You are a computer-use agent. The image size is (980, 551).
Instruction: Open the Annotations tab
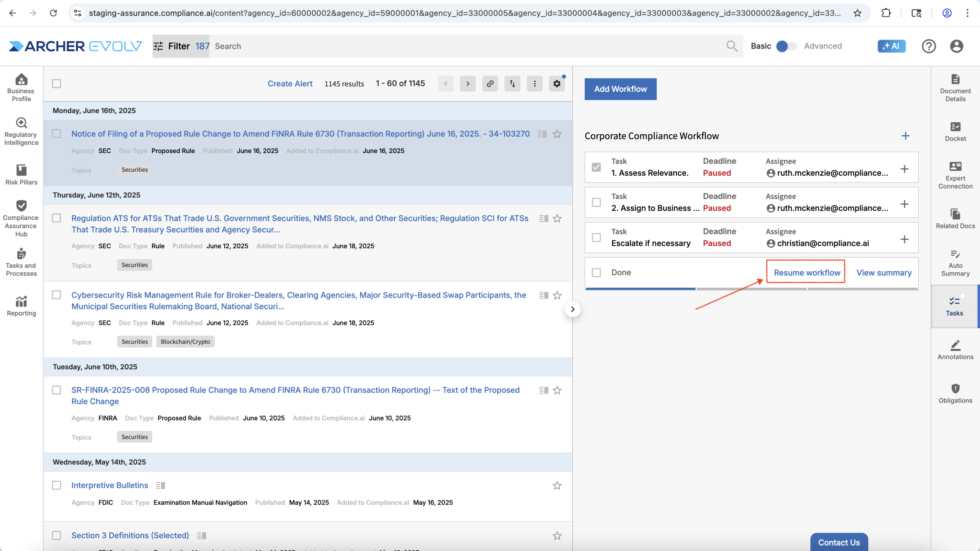pos(955,350)
